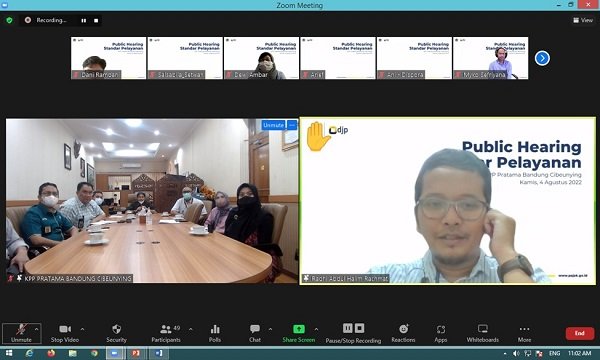600x360 pixels.
Task: Open the more options on the KPP video tile
Action: tap(292, 125)
